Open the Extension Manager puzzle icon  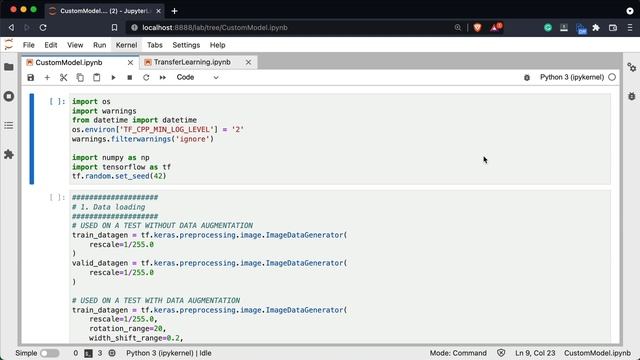point(9,154)
